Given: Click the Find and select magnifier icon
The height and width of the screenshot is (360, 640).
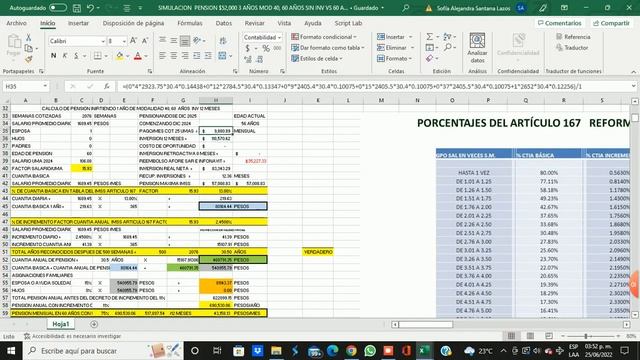Looking at the screenshot, I should (x=448, y=48).
